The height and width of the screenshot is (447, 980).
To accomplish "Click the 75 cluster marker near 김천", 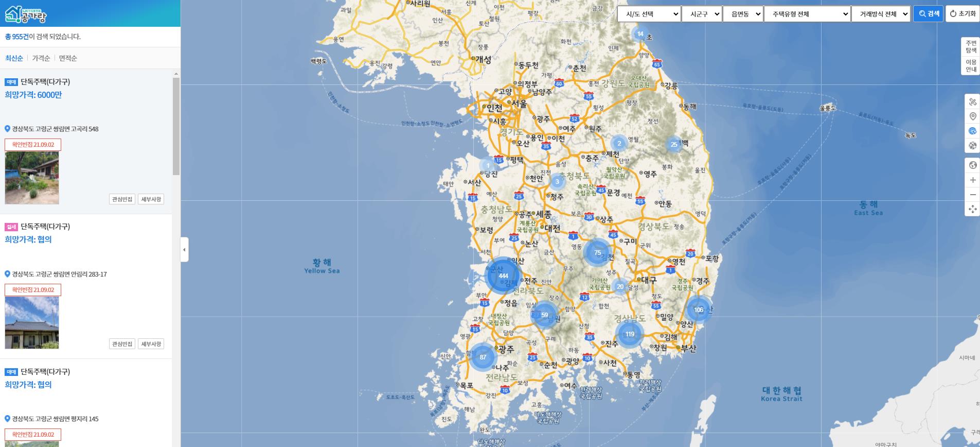I will click(x=597, y=252).
